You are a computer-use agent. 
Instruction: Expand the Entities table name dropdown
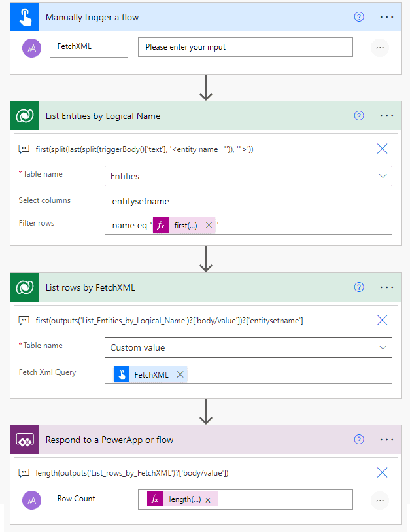click(x=383, y=176)
